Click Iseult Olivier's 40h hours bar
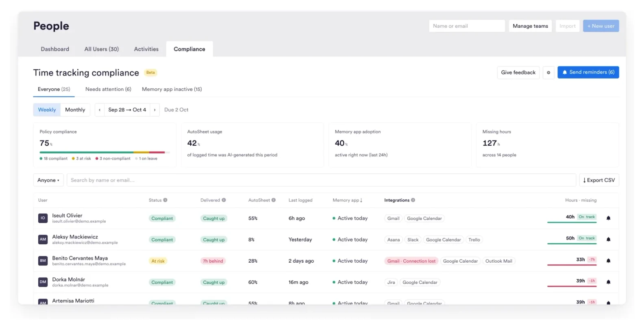The height and width of the screenshot is (329, 644). point(572,222)
